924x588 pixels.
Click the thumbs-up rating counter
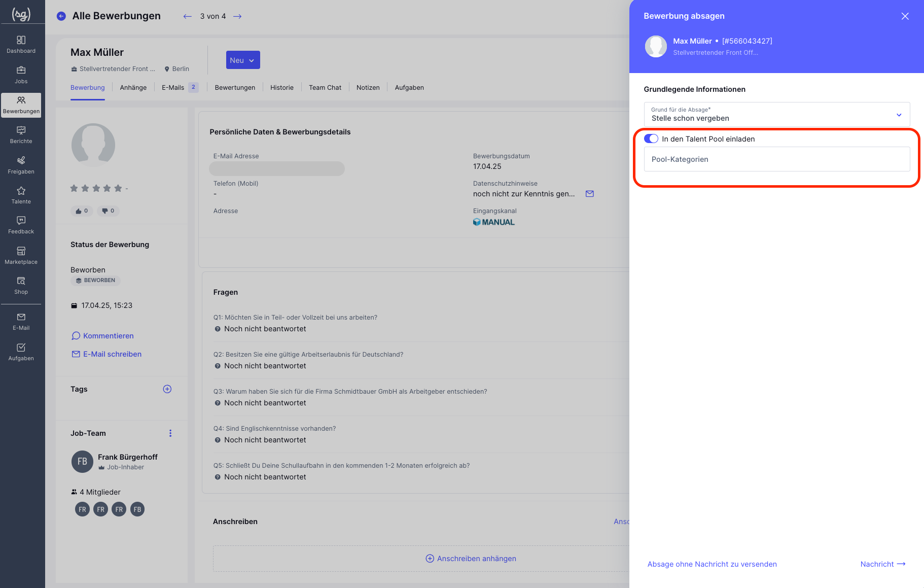tap(82, 211)
